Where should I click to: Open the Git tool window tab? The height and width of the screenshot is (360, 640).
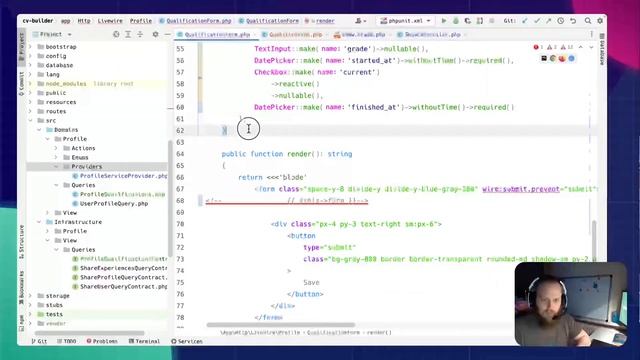point(40,341)
